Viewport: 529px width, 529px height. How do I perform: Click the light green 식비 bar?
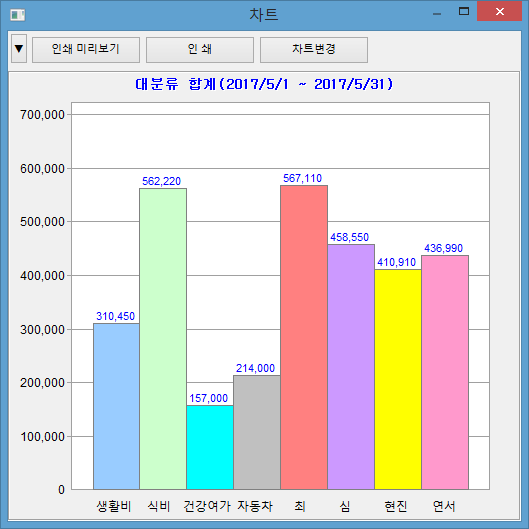pos(163,339)
